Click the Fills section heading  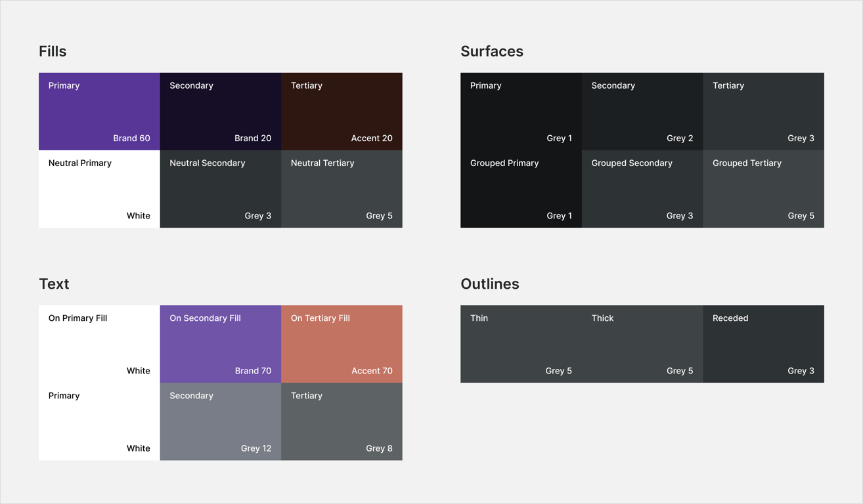click(53, 51)
